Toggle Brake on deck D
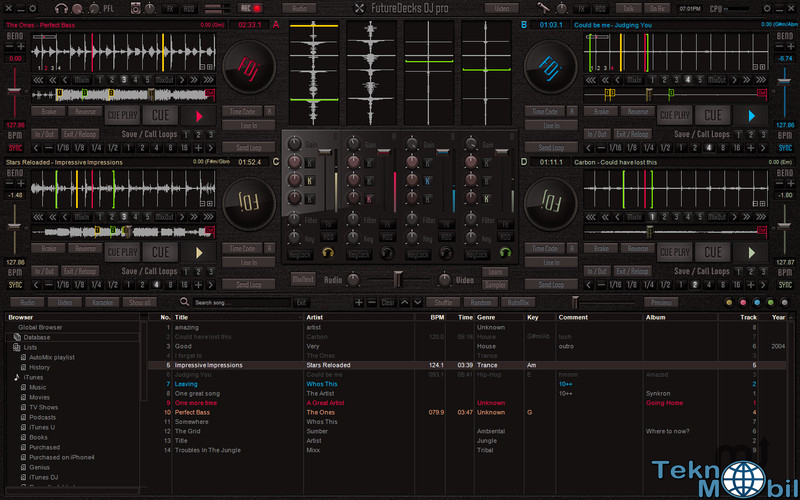 click(601, 248)
